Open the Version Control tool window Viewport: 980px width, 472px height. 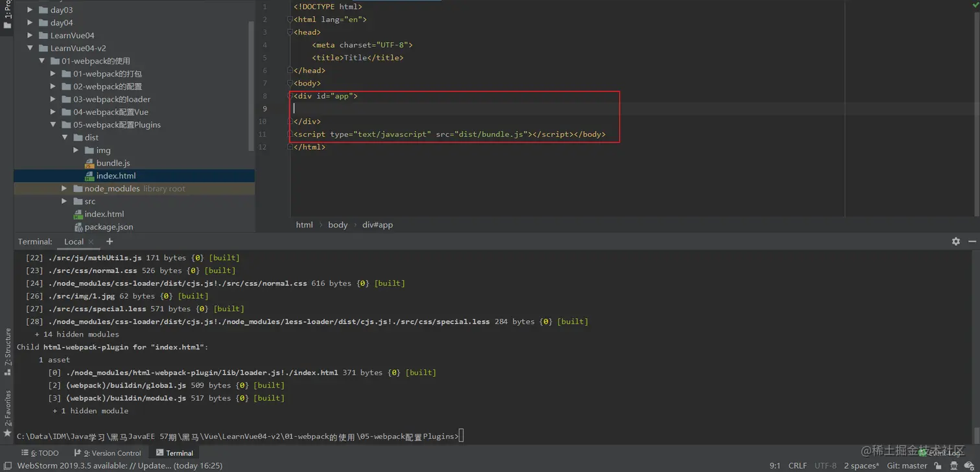tap(108, 453)
